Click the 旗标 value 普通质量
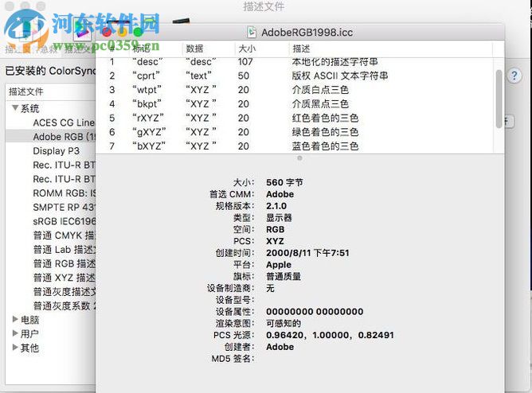Viewport: 532px width, 393px height. [x=284, y=277]
